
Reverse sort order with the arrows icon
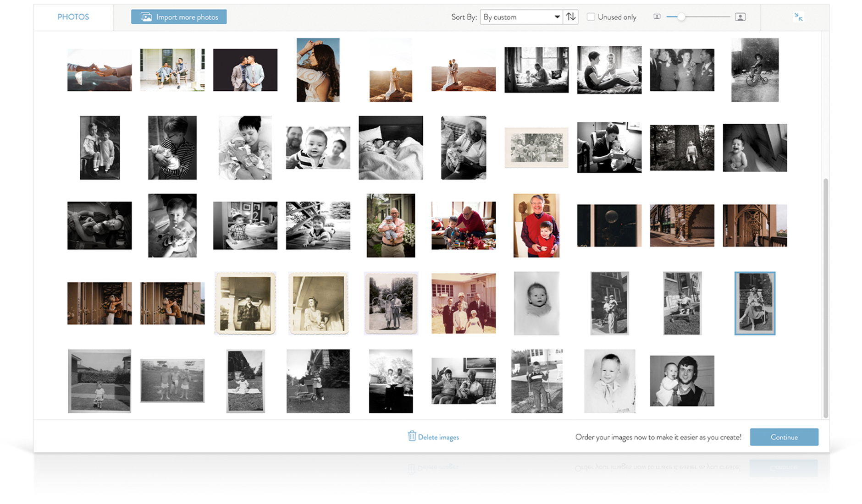pos(570,17)
